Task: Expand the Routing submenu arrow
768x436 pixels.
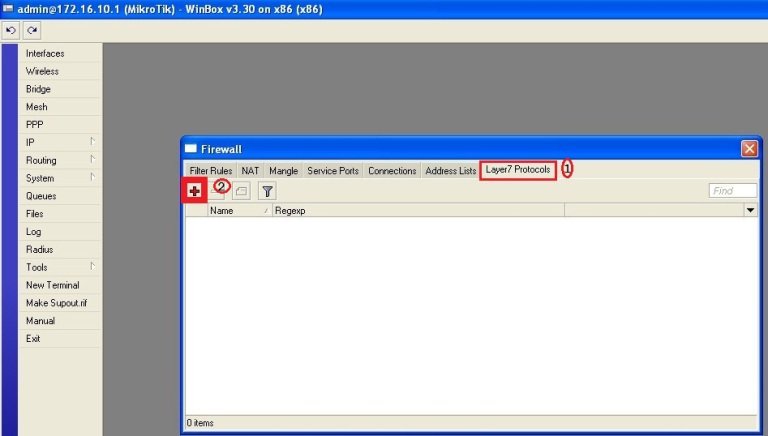Action: pos(92,159)
